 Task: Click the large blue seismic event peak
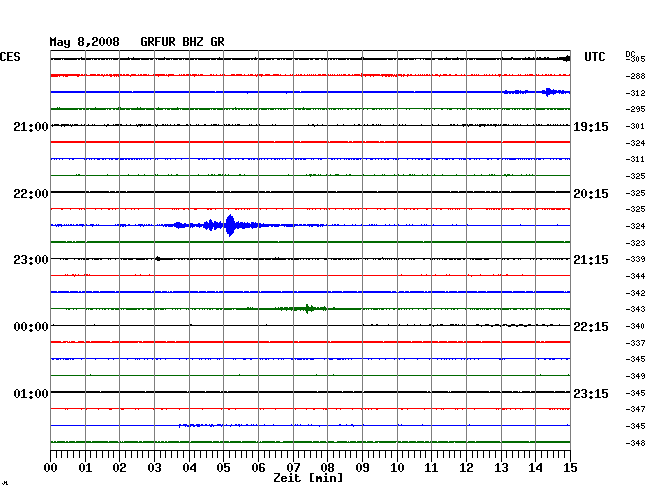(230, 225)
